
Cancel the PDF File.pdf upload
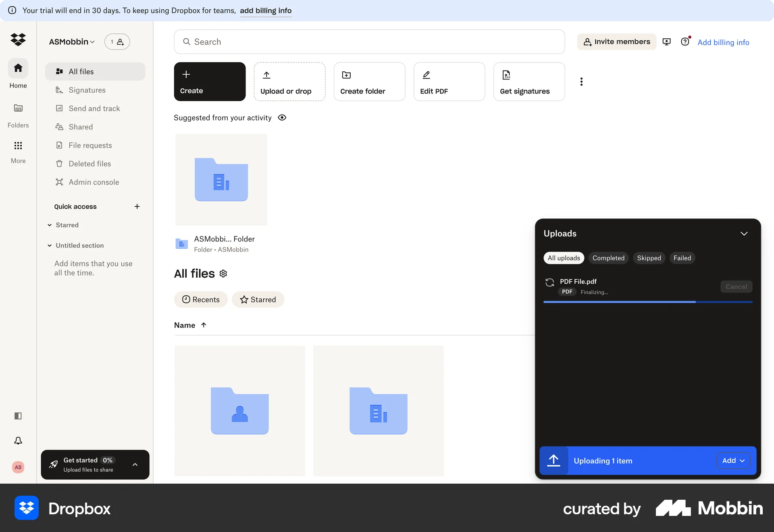(x=736, y=287)
